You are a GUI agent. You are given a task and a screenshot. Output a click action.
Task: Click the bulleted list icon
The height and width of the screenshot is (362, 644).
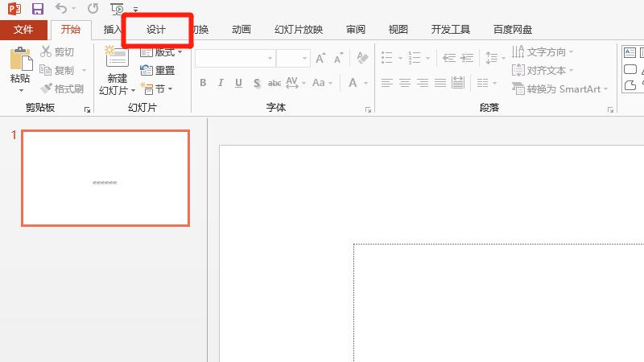tap(387, 58)
